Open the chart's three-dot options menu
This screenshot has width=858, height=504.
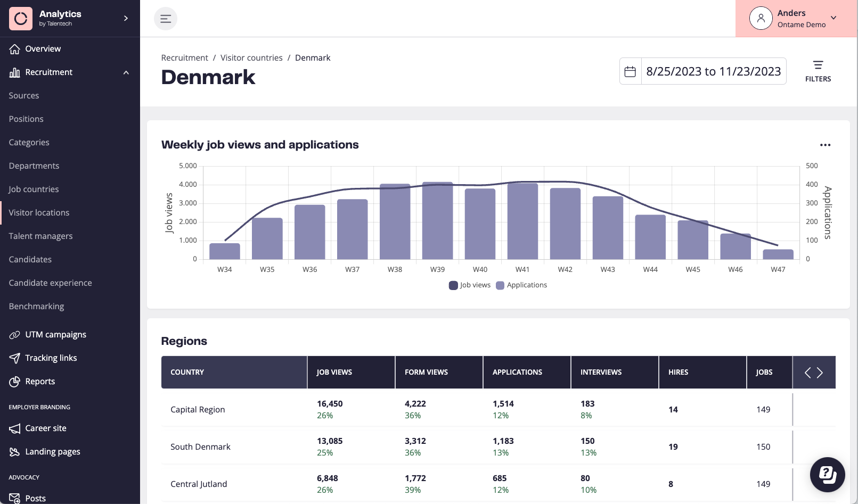(825, 145)
